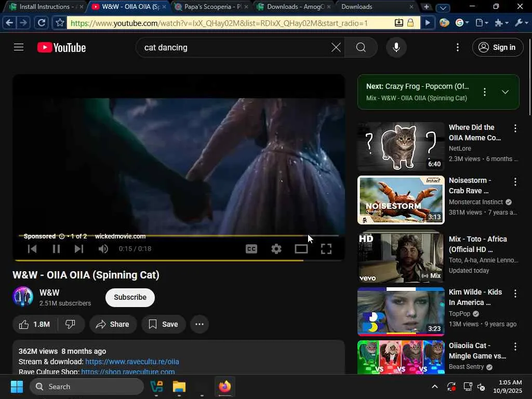
Task: Open options for Kim Wilde video
Action: coord(515,294)
